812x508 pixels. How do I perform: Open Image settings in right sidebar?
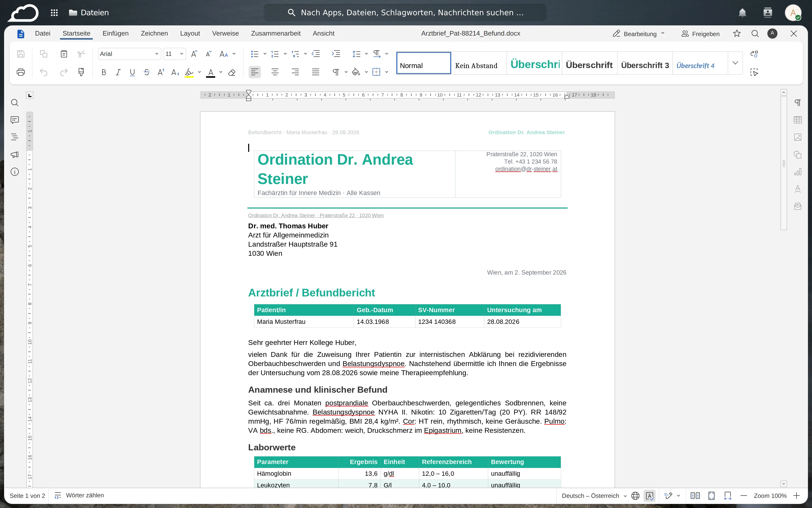[798, 137]
